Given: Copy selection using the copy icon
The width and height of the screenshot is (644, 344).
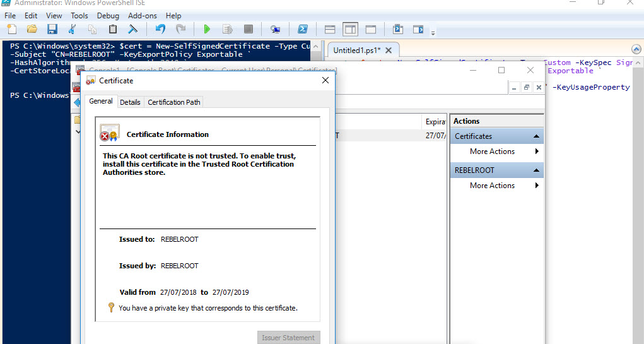Looking at the screenshot, I should tap(93, 29).
